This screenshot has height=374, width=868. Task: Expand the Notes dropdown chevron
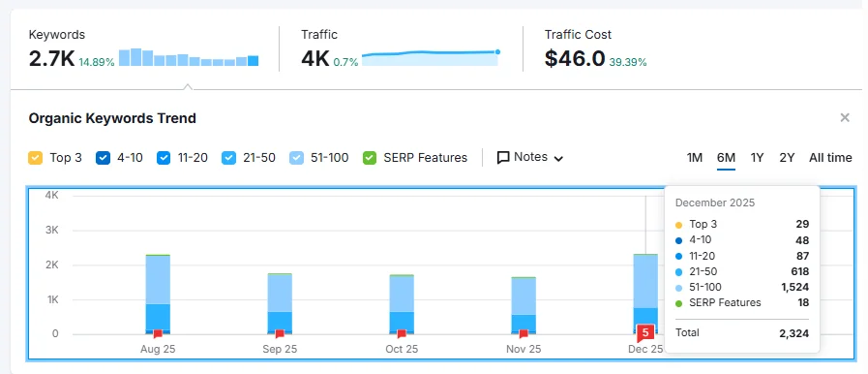pos(558,159)
